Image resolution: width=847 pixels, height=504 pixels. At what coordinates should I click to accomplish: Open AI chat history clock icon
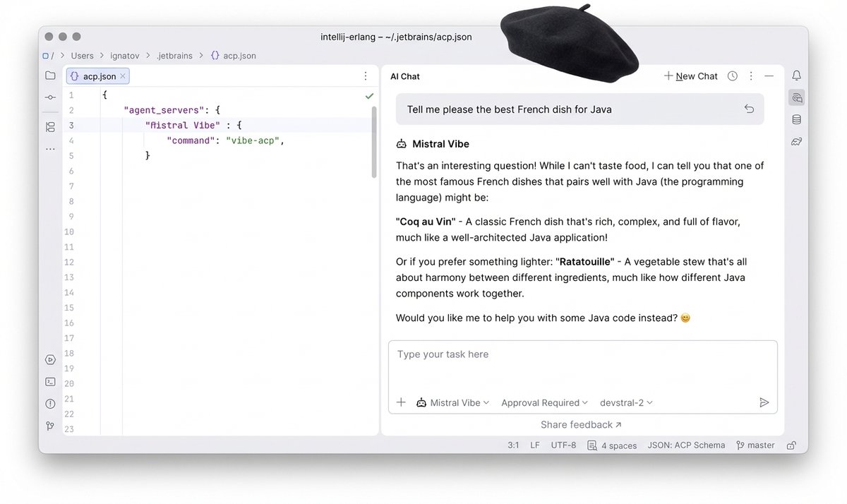(x=733, y=76)
